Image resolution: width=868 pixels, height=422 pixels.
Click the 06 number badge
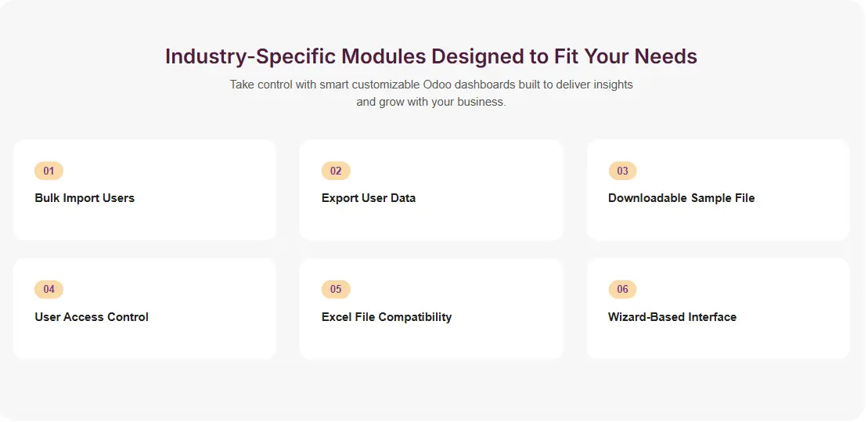coord(622,290)
